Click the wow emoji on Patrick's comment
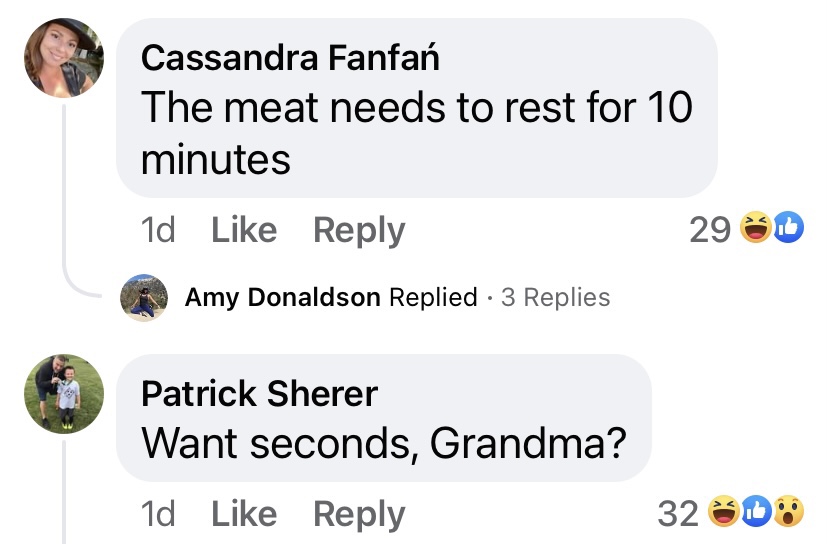This screenshot has height=544, width=827. 789,514
